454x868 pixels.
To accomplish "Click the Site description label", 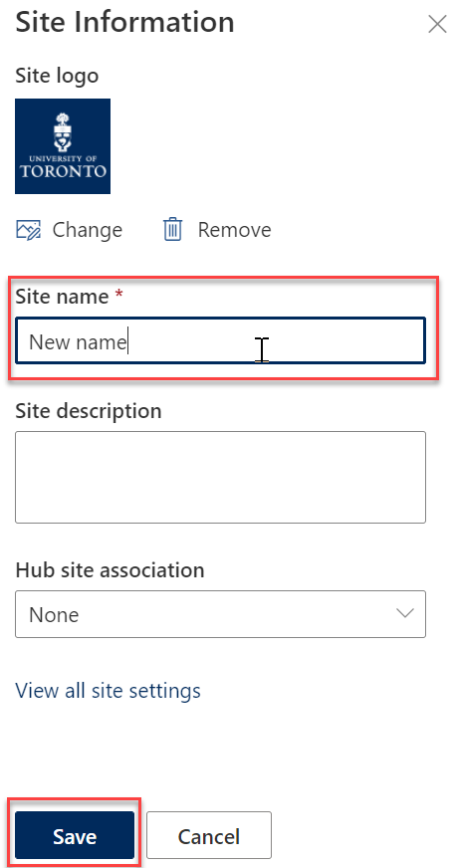I will (x=89, y=411).
